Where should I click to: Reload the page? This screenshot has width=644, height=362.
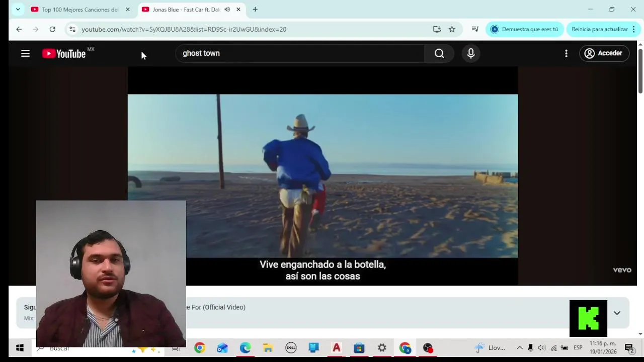[x=52, y=29]
